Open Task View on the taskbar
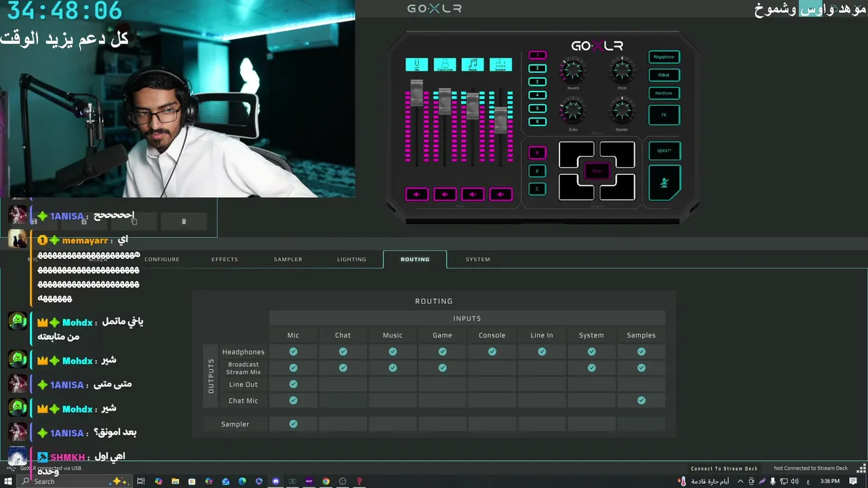Screen dimensions: 868x488 (141, 481)
